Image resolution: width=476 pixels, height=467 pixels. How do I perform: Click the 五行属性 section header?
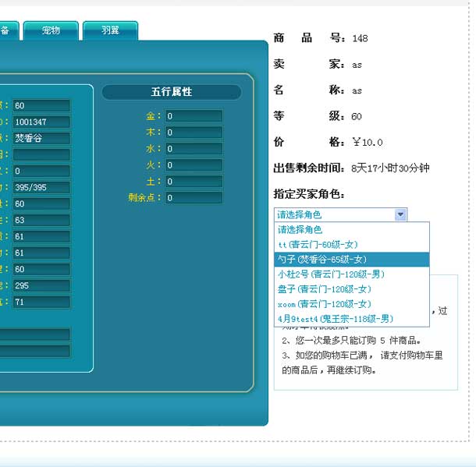tap(172, 92)
